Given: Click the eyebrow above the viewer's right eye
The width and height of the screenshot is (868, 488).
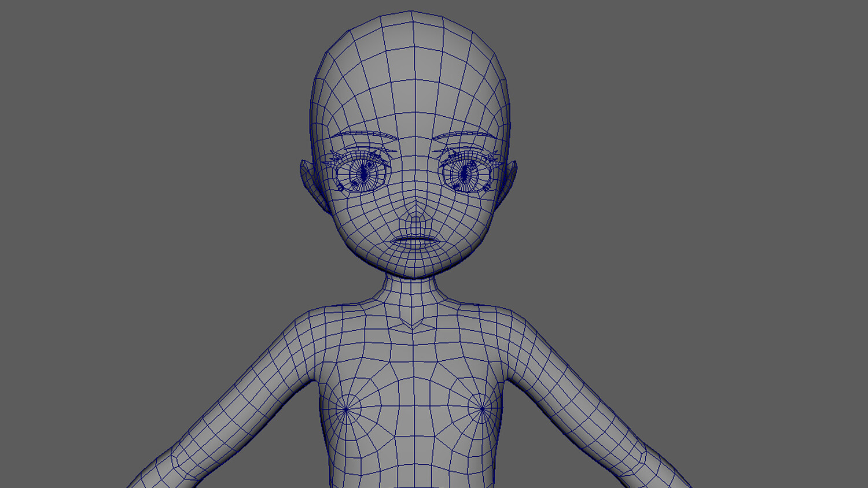Looking at the screenshot, I should point(465,136).
